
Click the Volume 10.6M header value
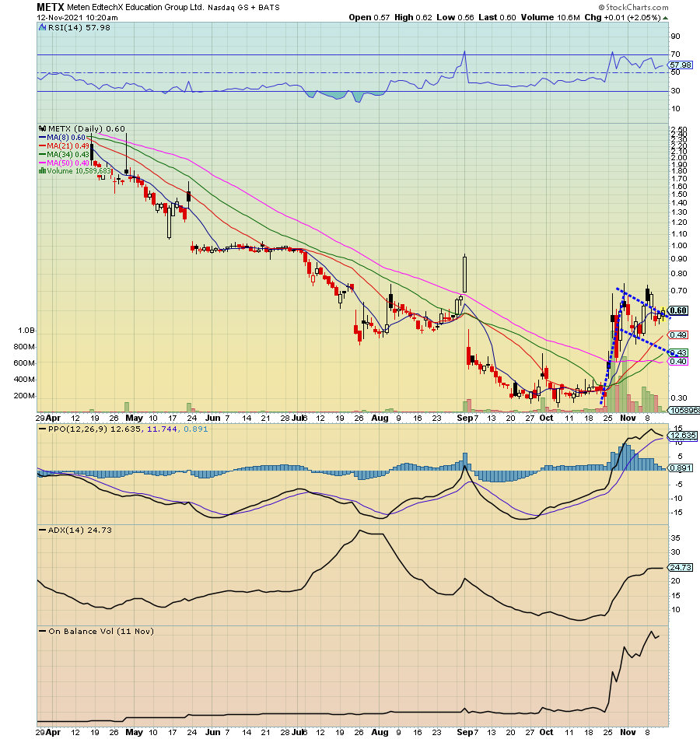coord(550,17)
